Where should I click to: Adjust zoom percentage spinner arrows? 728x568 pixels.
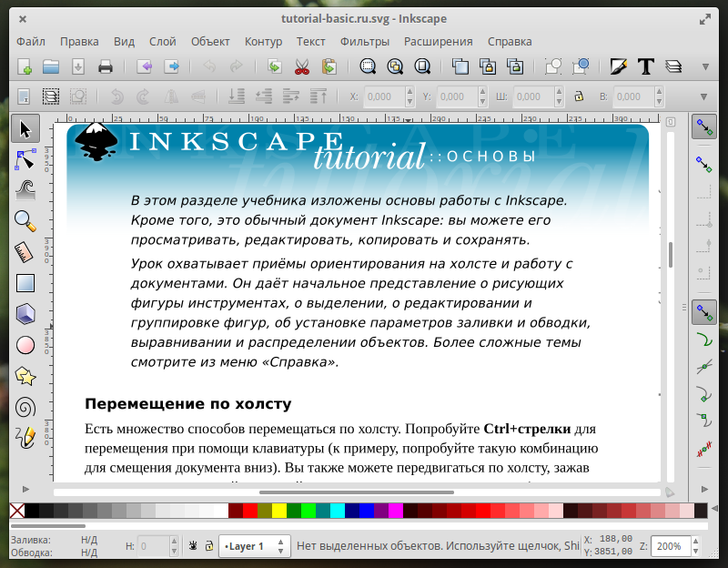pyautogui.click(x=695, y=546)
